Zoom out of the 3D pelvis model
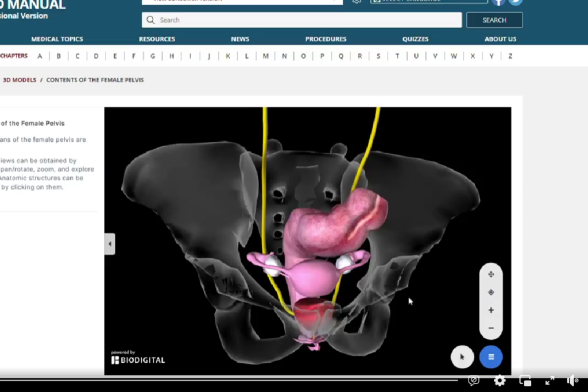Screen dimensions: 588x392 [491, 328]
